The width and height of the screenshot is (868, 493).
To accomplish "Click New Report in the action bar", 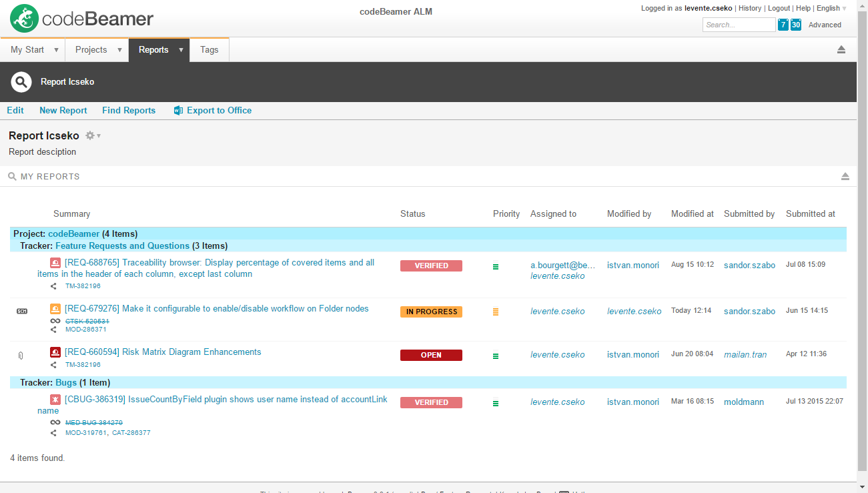I will (x=63, y=111).
